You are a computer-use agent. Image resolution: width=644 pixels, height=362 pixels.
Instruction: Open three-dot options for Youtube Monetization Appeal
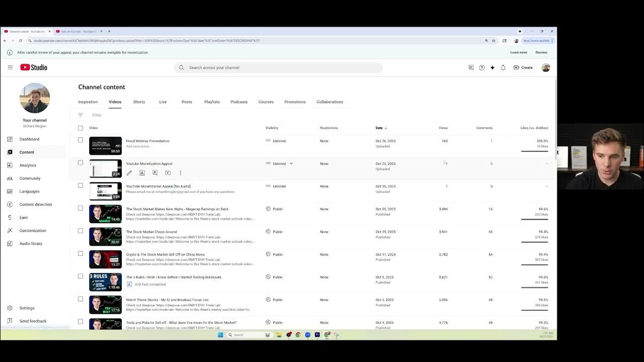pyautogui.click(x=181, y=173)
